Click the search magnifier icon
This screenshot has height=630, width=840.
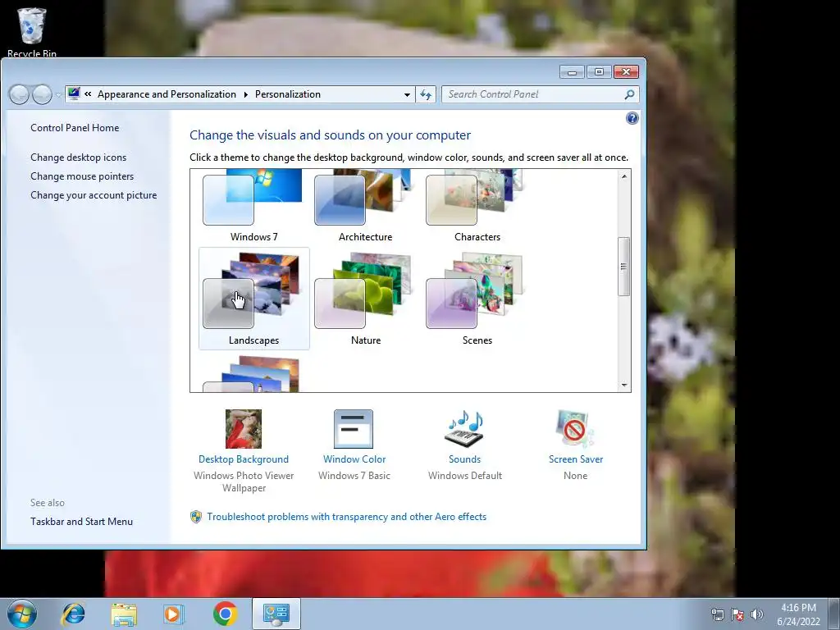coord(629,94)
